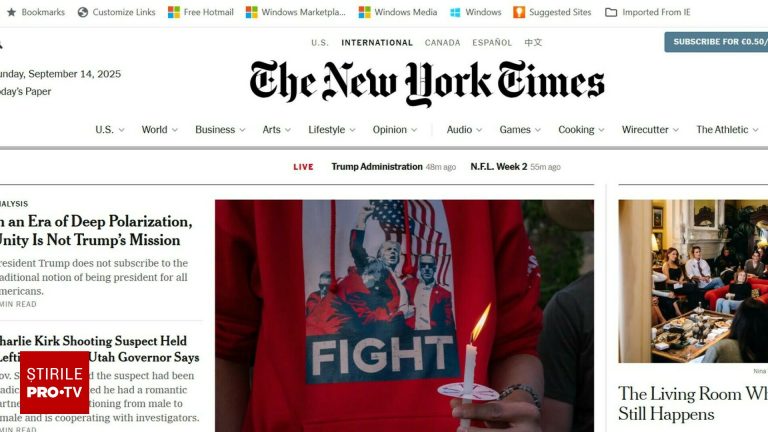Open the Windows Marketplace bookmark icon

tap(251, 12)
